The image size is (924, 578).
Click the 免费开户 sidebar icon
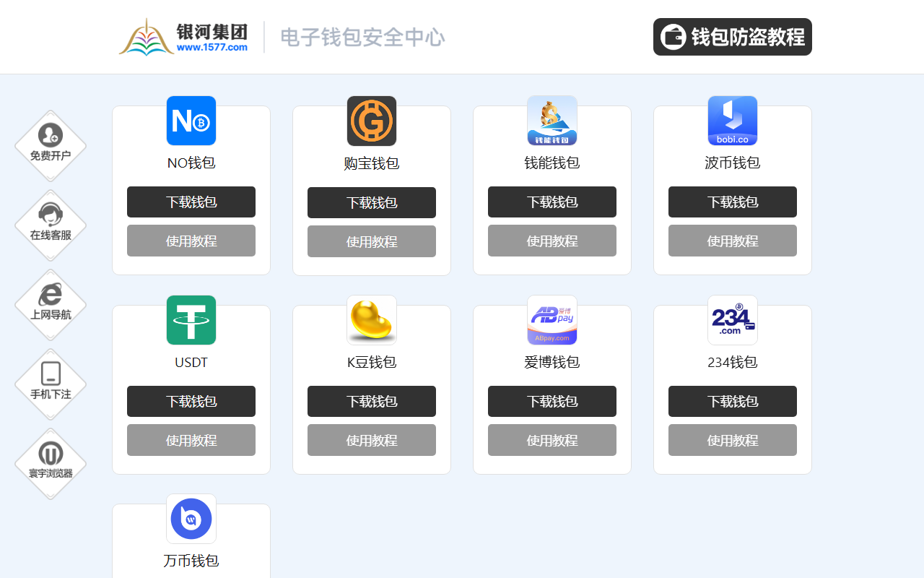[x=51, y=146]
